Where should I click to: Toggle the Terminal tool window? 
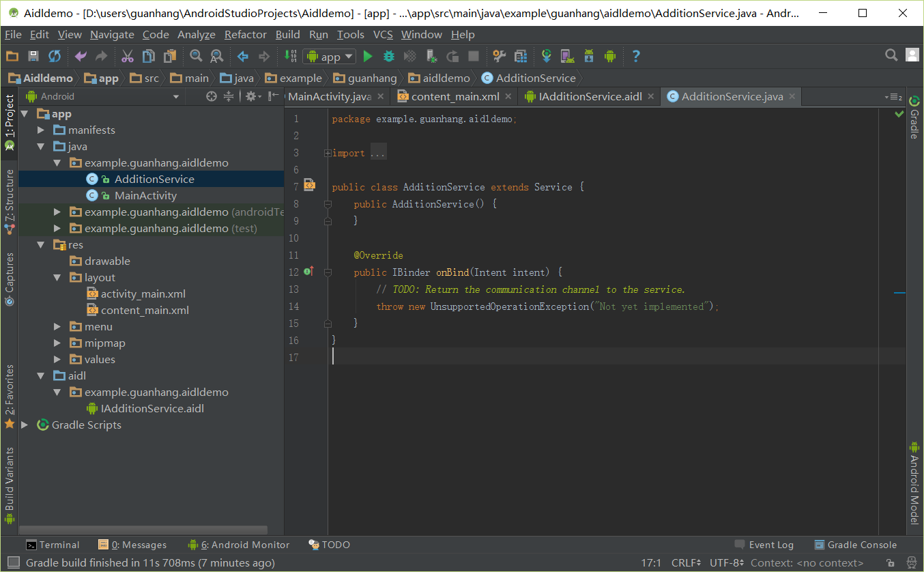click(x=53, y=545)
